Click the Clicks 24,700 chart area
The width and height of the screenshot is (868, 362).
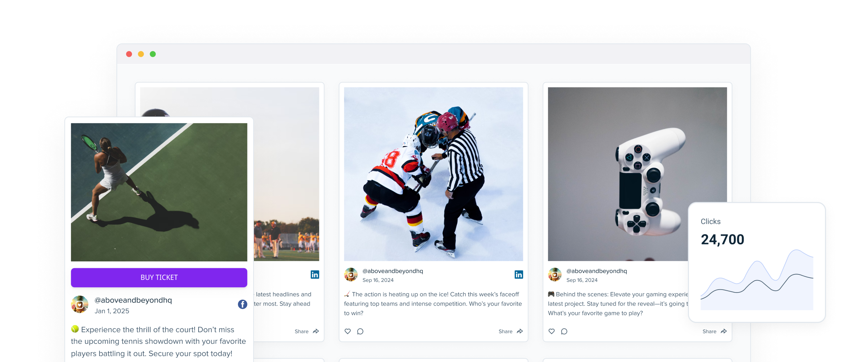click(757, 279)
